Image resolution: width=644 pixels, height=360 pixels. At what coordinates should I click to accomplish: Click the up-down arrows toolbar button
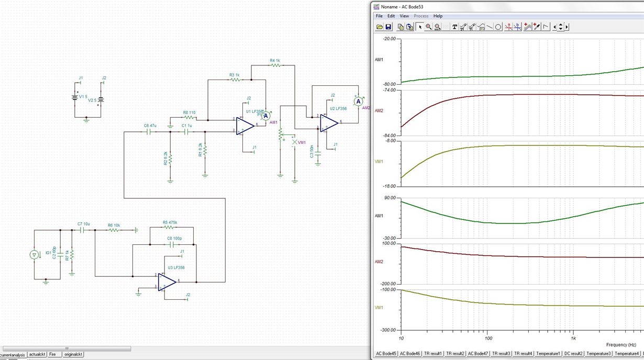pyautogui.click(x=561, y=27)
